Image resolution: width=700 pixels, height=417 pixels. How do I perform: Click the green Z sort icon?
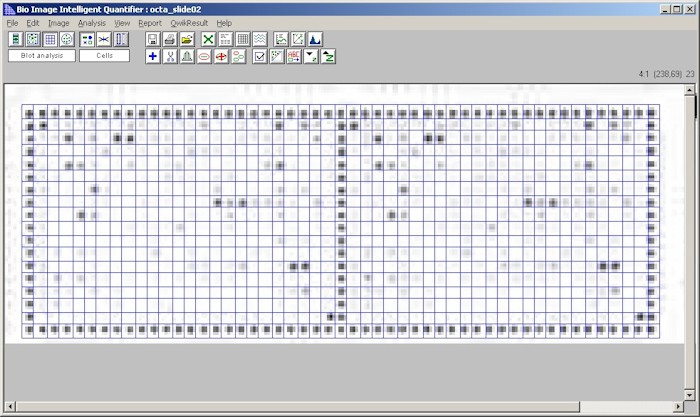[x=328, y=56]
